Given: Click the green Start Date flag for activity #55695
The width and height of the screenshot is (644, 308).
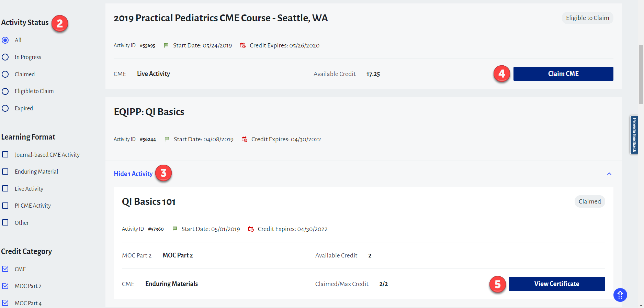Looking at the screenshot, I should 166,45.
